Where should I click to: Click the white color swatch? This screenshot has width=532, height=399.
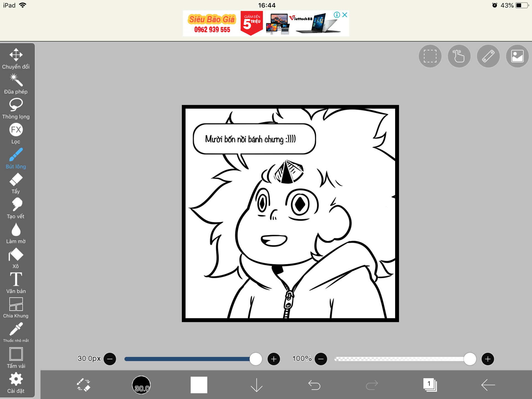pyautogui.click(x=199, y=385)
